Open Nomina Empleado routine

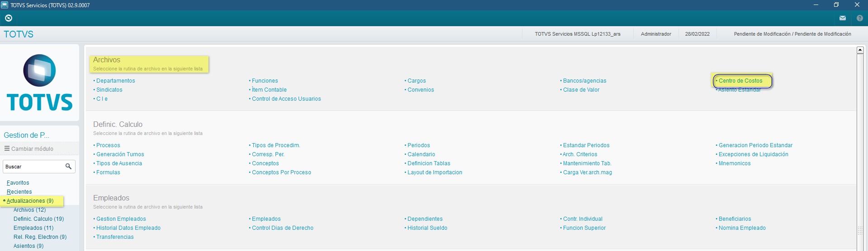(x=742, y=228)
